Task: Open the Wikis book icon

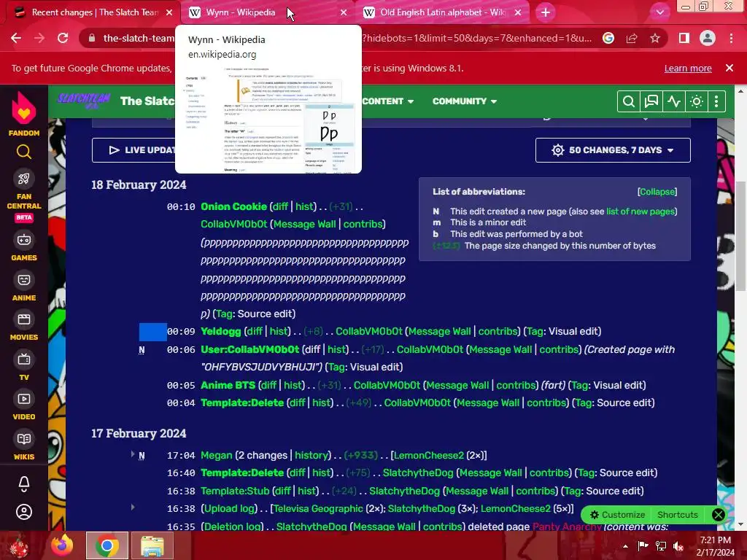Action: click(x=24, y=439)
